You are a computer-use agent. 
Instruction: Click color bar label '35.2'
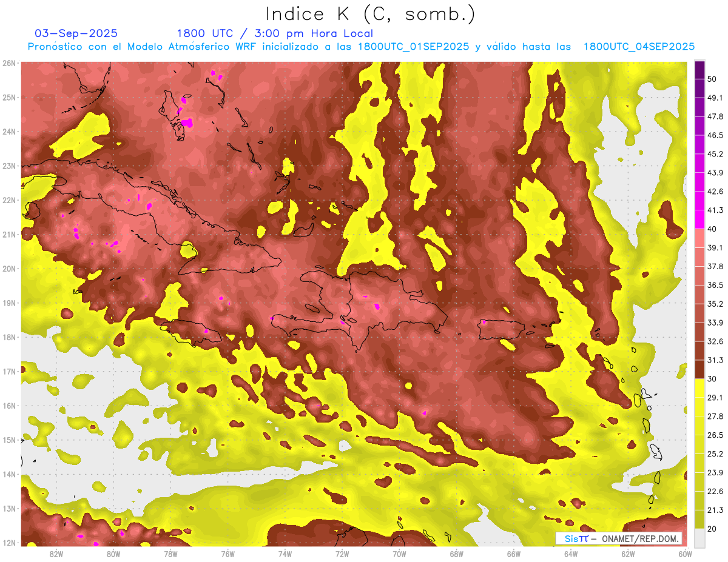tap(715, 304)
